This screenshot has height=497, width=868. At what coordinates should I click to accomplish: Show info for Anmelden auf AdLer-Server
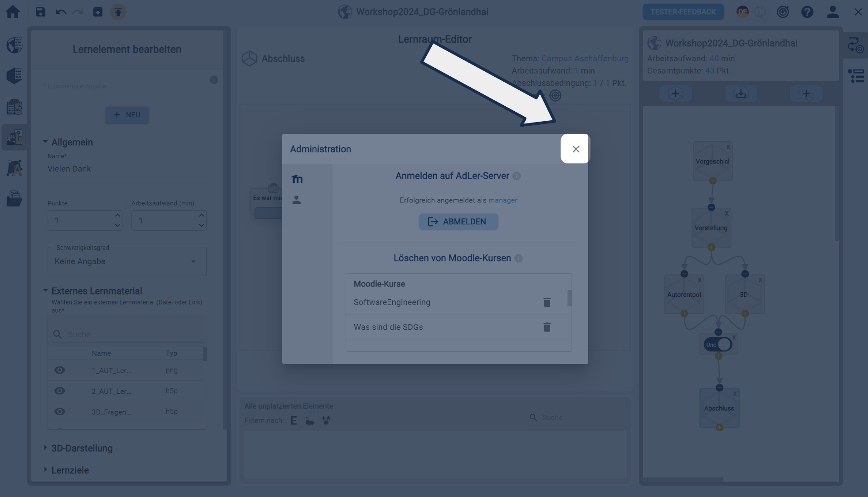pyautogui.click(x=517, y=176)
